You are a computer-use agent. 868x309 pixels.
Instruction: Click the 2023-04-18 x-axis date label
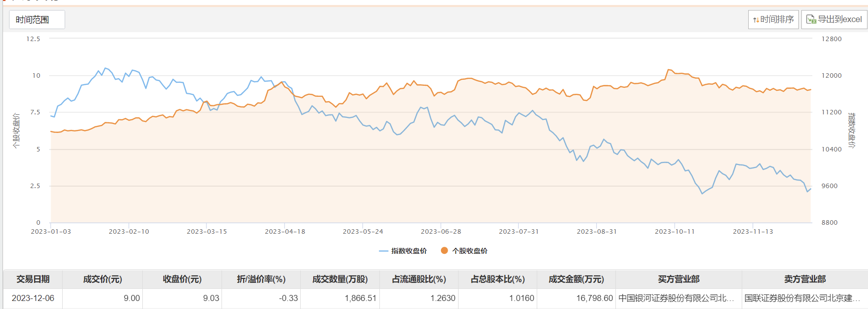click(285, 232)
